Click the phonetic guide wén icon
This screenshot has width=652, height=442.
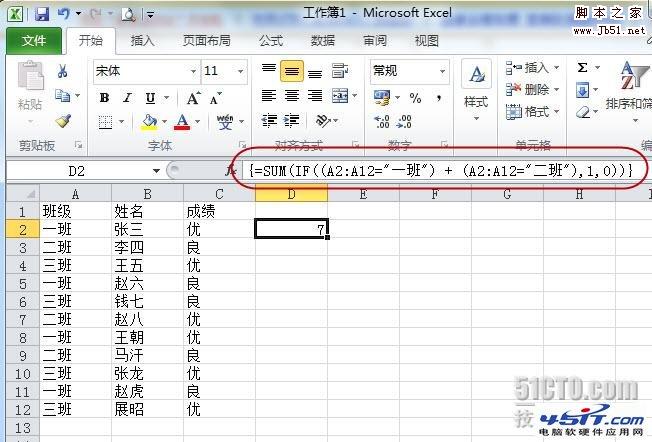[225, 122]
